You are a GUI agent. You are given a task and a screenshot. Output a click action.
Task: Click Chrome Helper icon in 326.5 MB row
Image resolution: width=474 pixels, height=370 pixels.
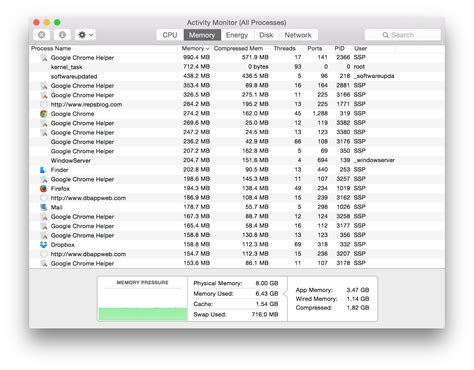(x=44, y=95)
